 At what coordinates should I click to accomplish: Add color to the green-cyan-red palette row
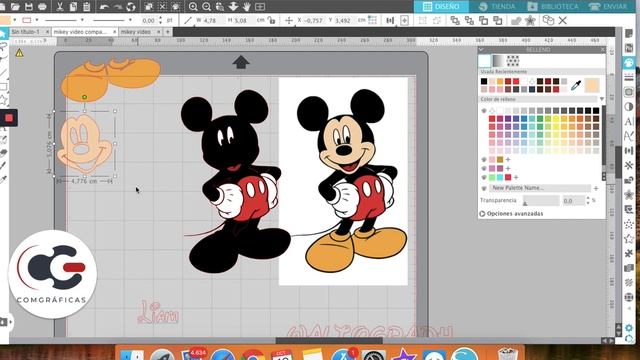pyautogui.click(x=516, y=178)
